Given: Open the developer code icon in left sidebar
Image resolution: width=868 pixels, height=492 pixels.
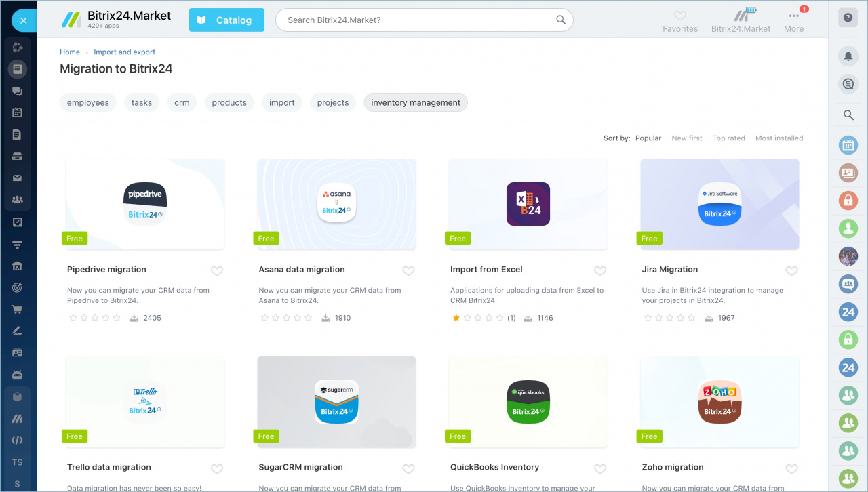Looking at the screenshot, I should 18,440.
